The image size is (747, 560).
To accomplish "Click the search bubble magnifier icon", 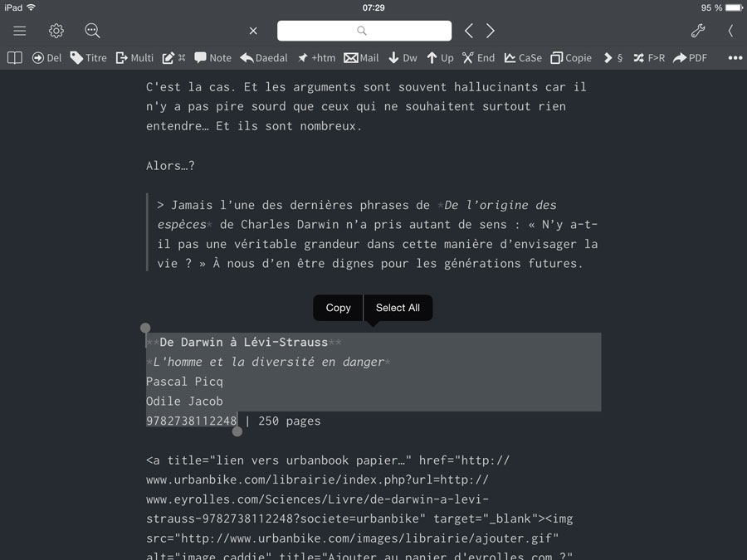I will [92, 31].
